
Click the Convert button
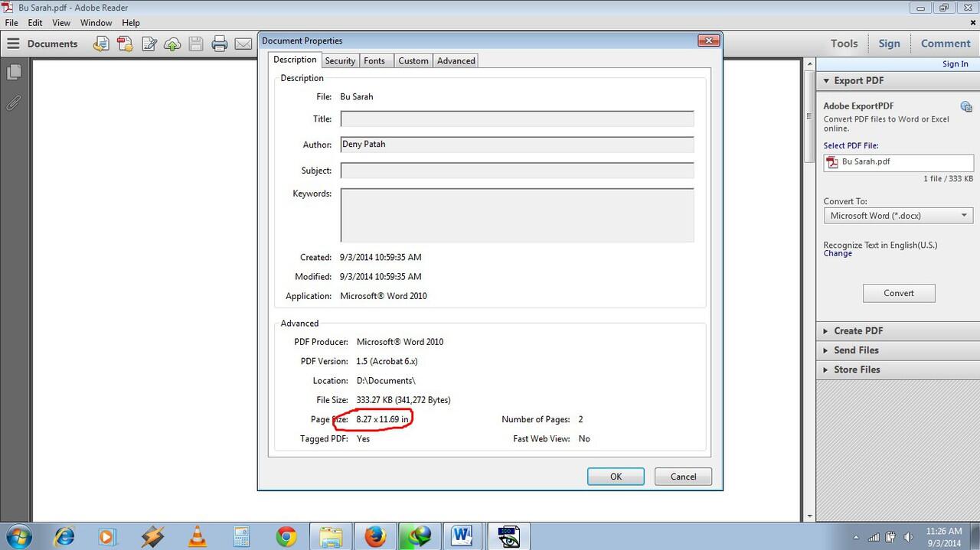click(x=899, y=293)
